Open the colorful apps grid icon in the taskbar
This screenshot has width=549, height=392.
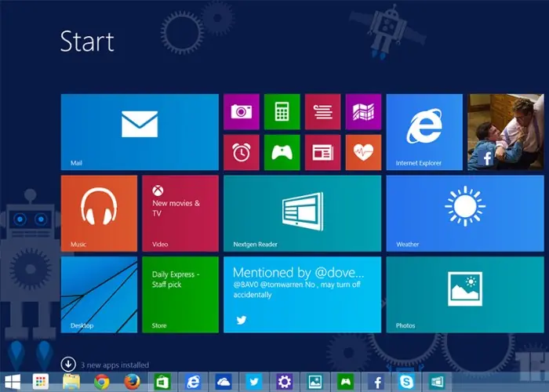tap(41, 382)
